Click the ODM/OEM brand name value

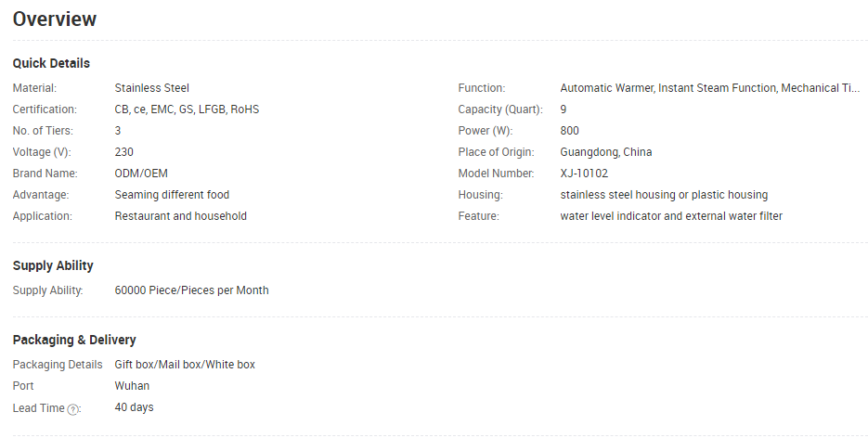coord(141,174)
